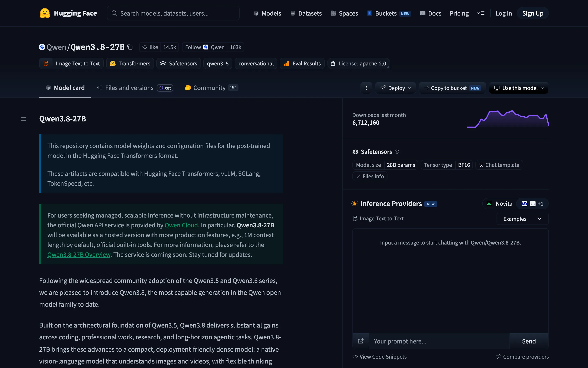Open Files info link

[x=370, y=176]
